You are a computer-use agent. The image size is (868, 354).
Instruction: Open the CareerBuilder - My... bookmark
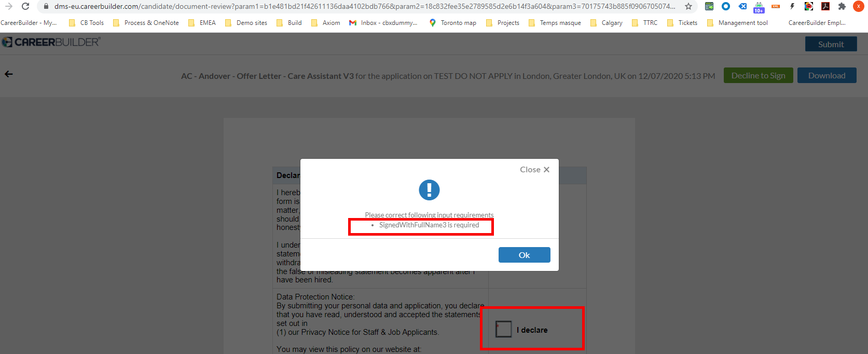(29, 23)
